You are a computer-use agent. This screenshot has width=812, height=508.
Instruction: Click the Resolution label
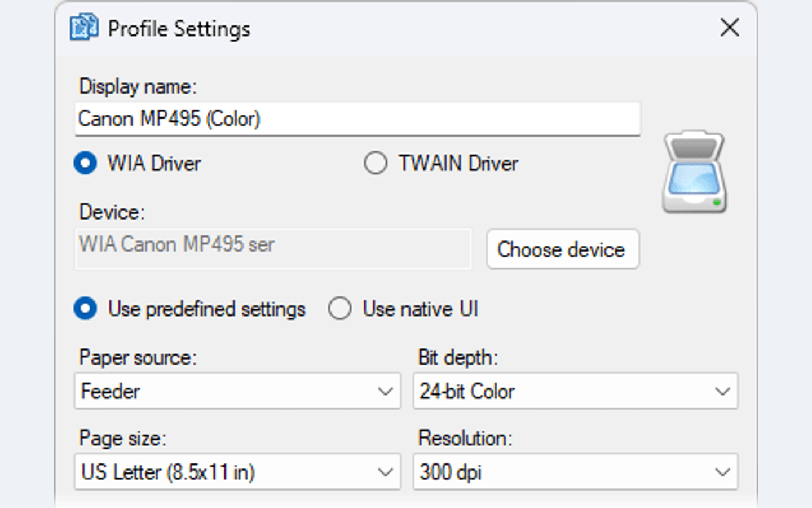(x=465, y=439)
